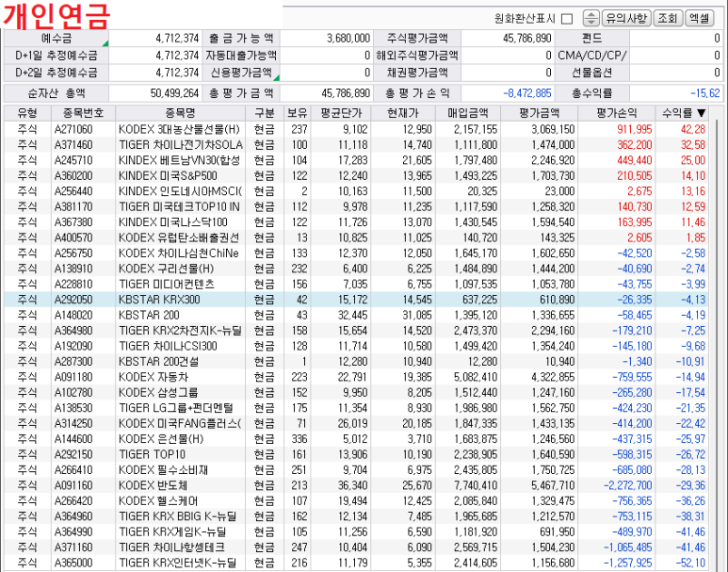Sort by the 수익률 column header
Screen dimensions: 728x572
click(684, 113)
